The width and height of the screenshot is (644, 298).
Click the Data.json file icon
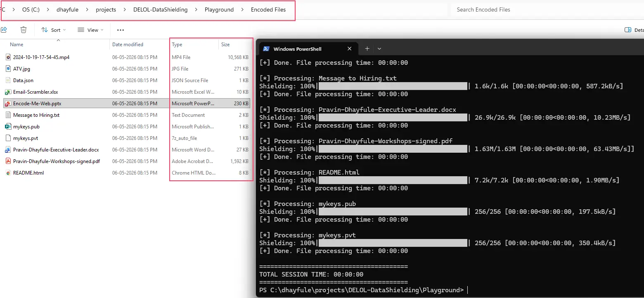(8, 80)
